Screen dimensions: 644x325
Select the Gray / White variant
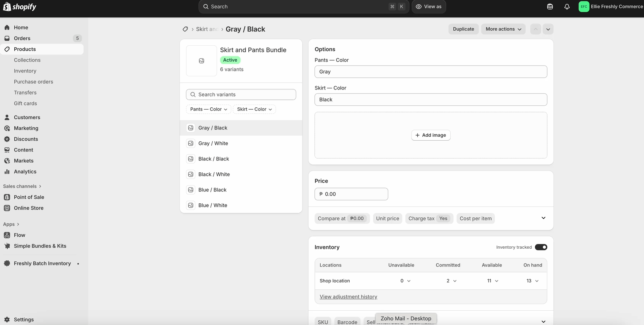tap(241, 143)
